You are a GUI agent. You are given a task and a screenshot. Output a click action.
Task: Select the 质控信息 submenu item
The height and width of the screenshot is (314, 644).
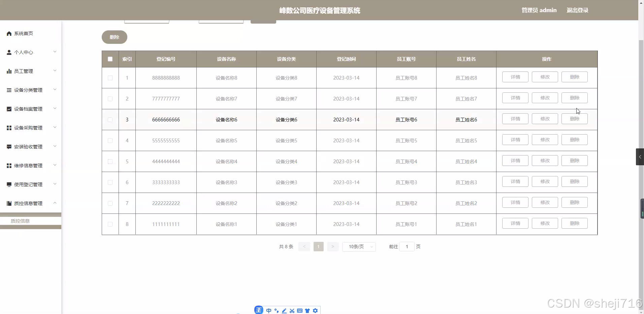click(20, 221)
